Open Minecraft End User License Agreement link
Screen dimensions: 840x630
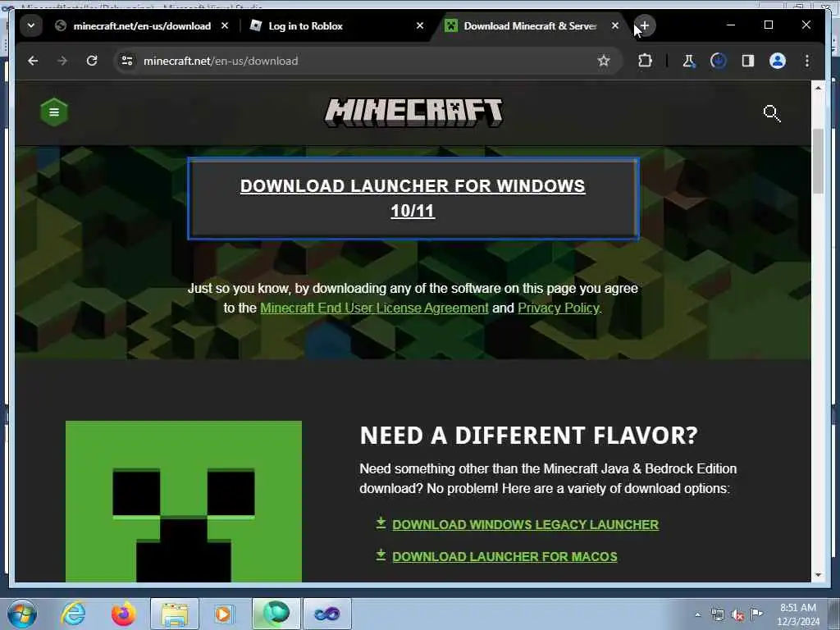374,308
